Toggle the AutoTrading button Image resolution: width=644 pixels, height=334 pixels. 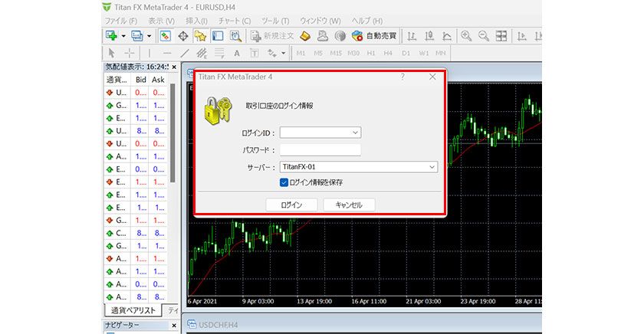[374, 36]
